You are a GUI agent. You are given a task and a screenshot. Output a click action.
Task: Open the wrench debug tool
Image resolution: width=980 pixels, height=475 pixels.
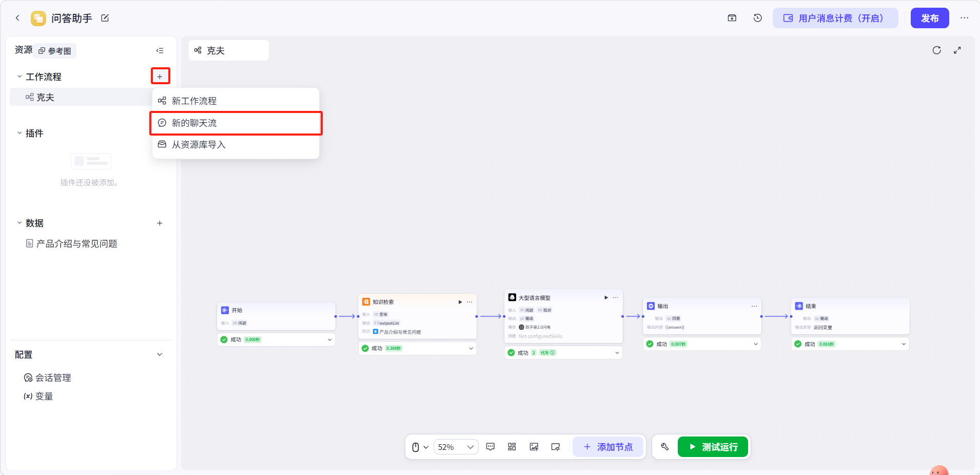[665, 447]
